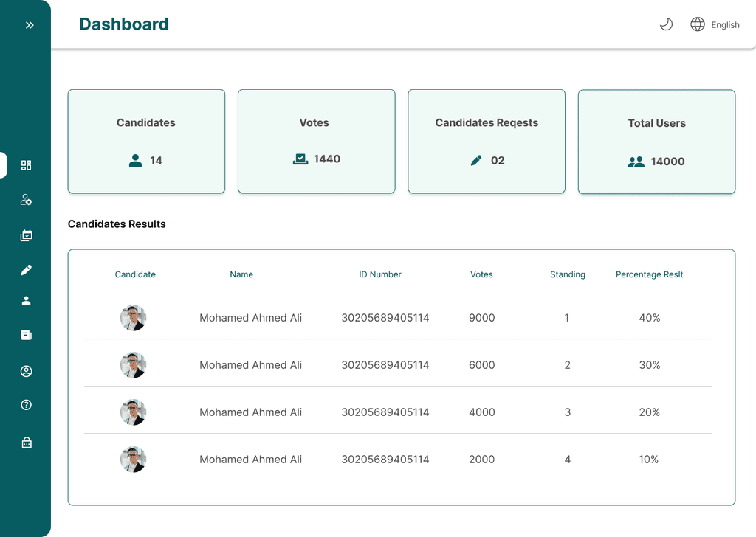Image resolution: width=756 pixels, height=537 pixels.
Task: Click the lock password icon in sidebar
Action: coord(27,443)
